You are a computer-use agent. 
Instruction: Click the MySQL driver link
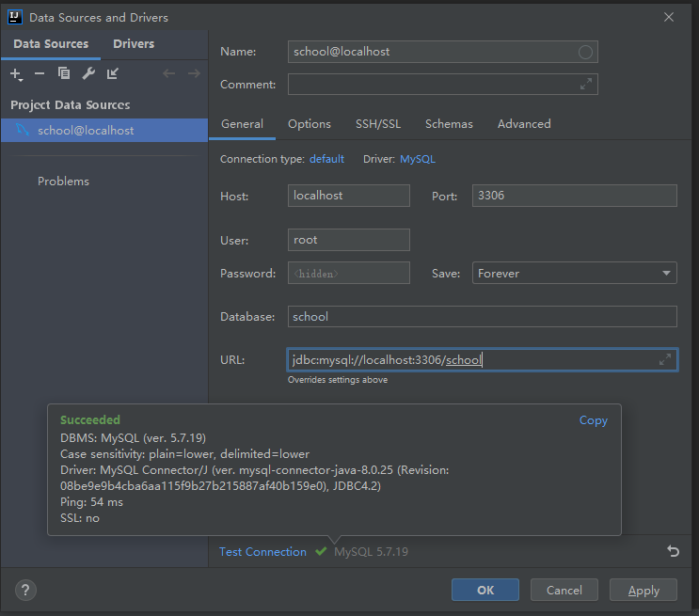[418, 159]
